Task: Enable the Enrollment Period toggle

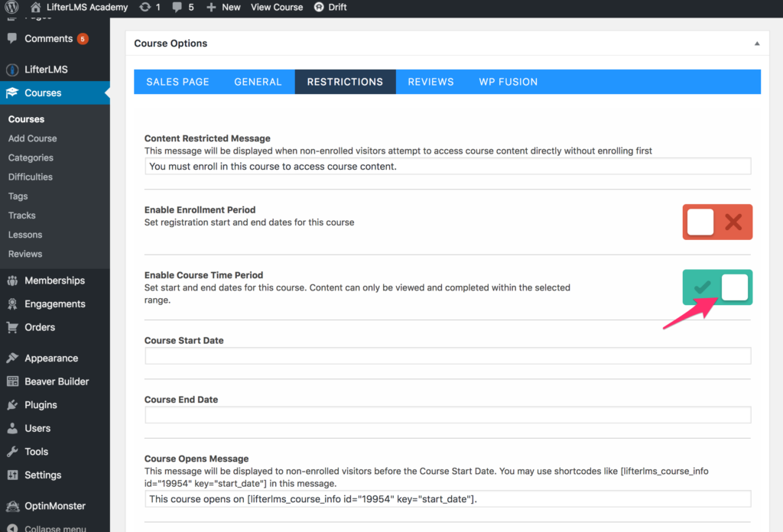Action: pos(717,222)
